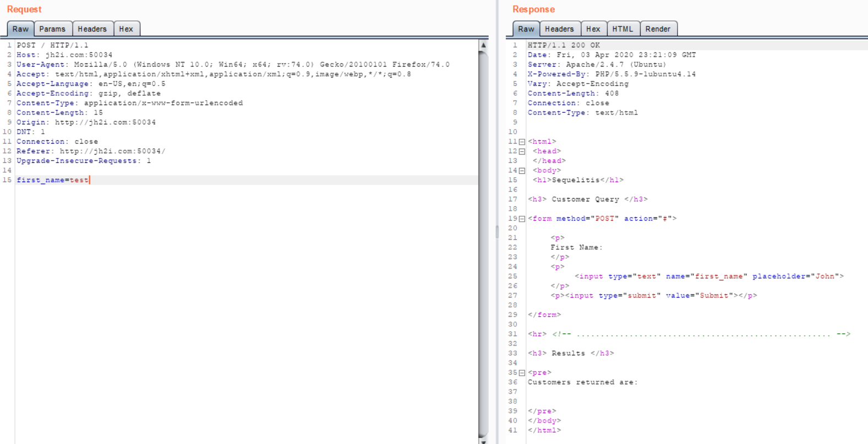Click the Customers returned are: line
Image resolution: width=868 pixels, height=444 pixels.
583,382
